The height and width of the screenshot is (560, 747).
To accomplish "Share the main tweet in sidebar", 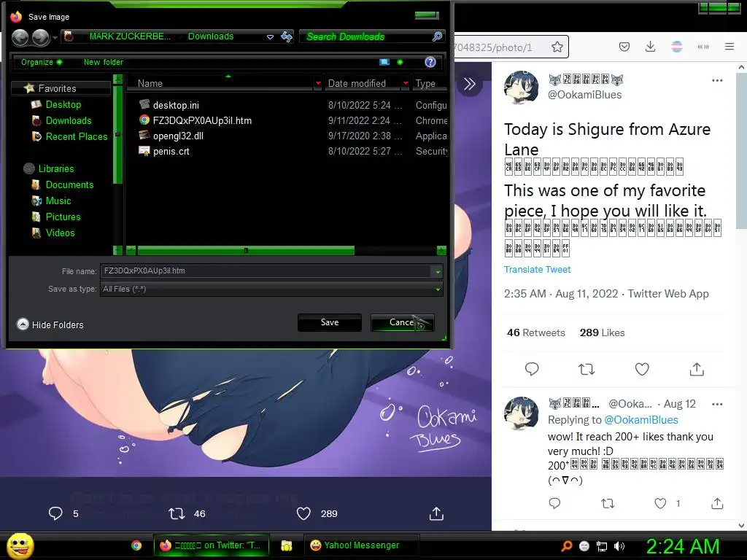I will pos(697,369).
